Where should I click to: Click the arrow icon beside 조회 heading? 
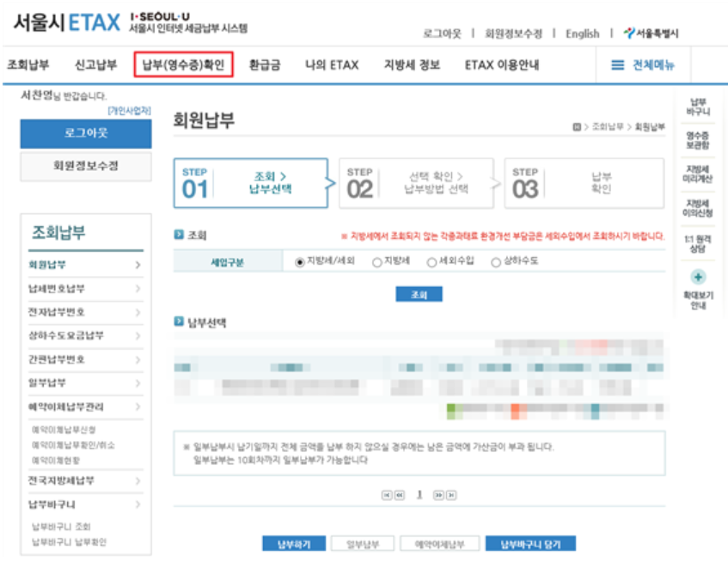(x=179, y=235)
